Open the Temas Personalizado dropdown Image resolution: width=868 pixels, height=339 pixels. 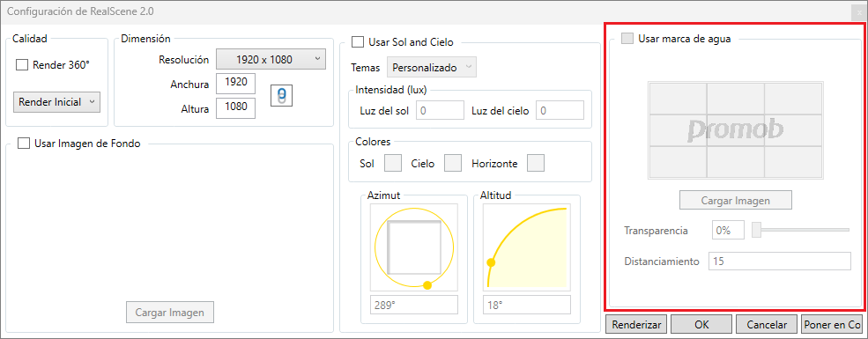coord(431,68)
